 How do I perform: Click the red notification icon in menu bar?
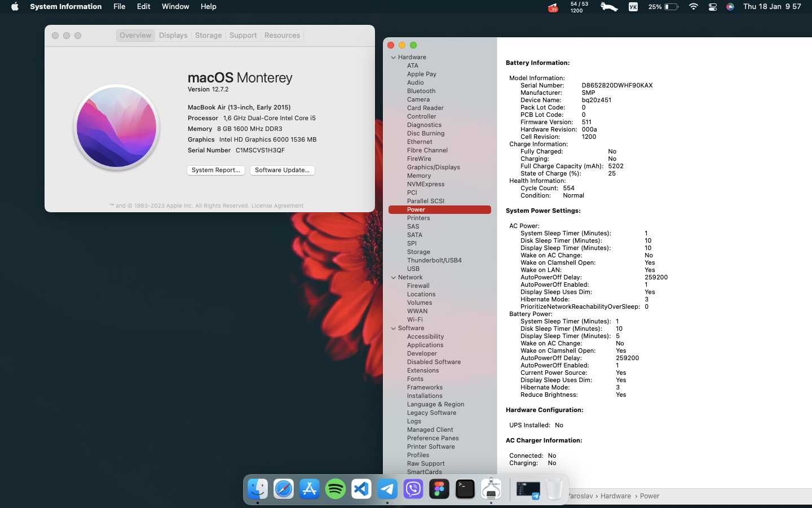pos(553,7)
